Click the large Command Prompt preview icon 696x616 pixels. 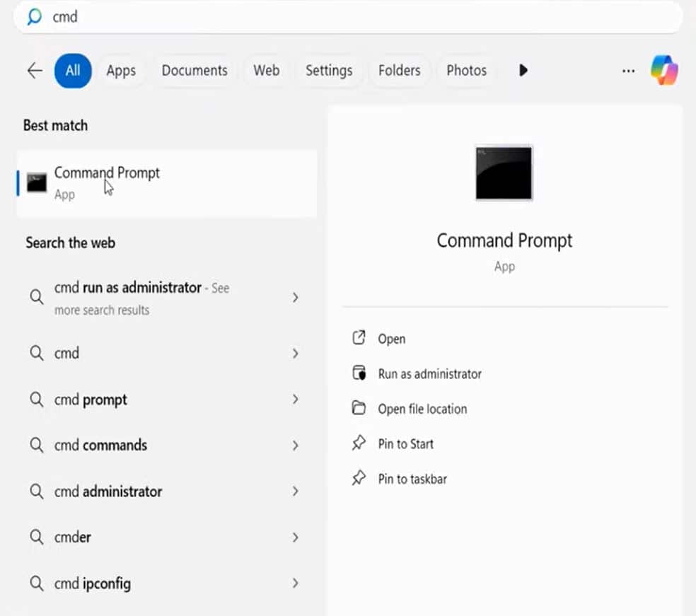click(504, 173)
